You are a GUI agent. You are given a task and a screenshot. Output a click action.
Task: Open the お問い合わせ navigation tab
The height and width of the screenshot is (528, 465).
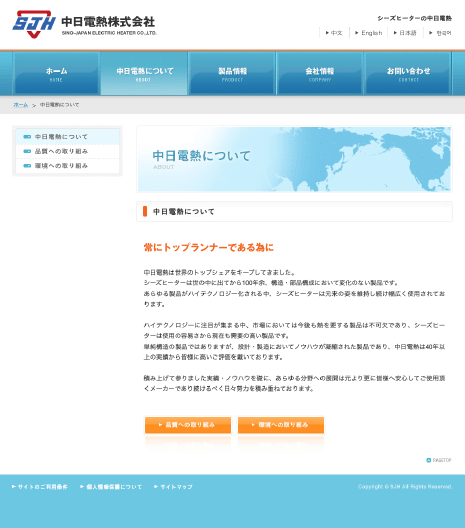click(x=408, y=73)
